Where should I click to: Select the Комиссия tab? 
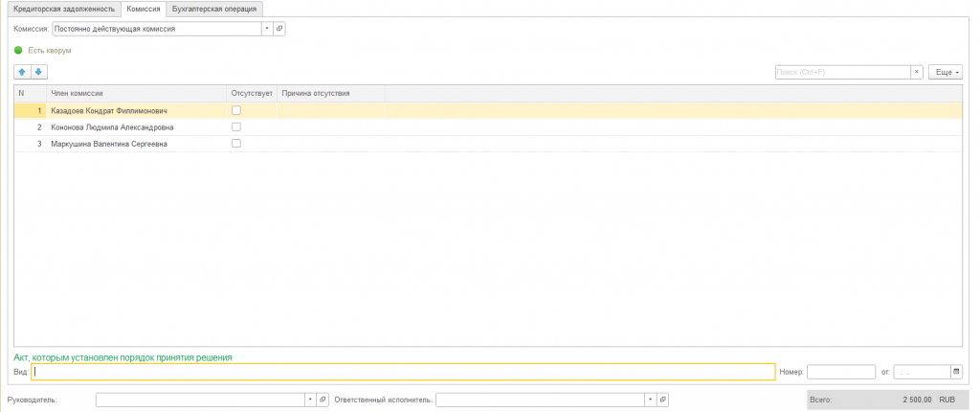point(144,10)
